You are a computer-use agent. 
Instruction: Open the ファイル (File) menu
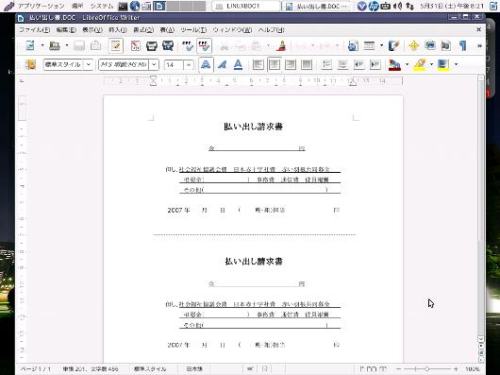pyautogui.click(x=34, y=30)
